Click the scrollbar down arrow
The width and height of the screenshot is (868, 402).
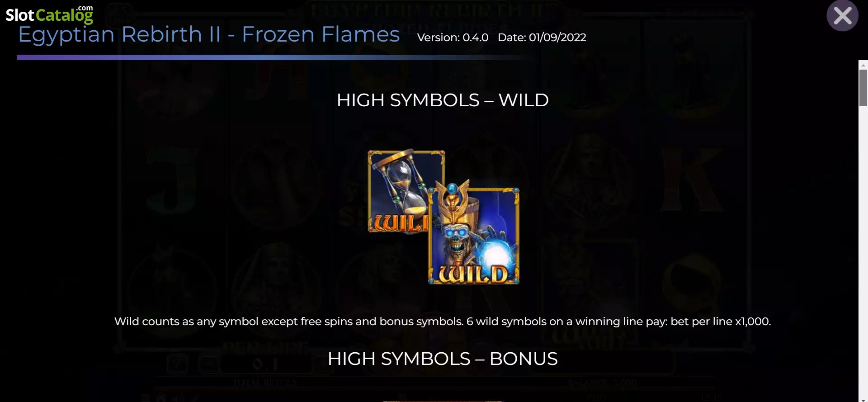tap(863, 399)
